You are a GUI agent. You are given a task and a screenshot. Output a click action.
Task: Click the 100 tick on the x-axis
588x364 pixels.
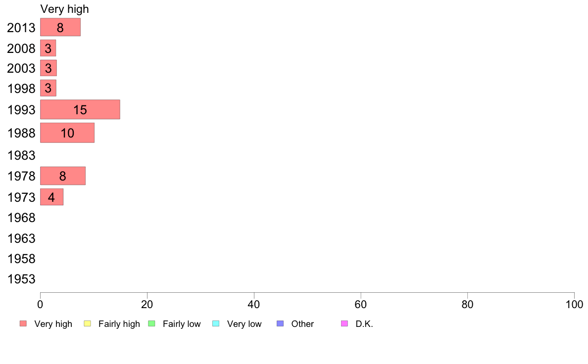click(574, 304)
